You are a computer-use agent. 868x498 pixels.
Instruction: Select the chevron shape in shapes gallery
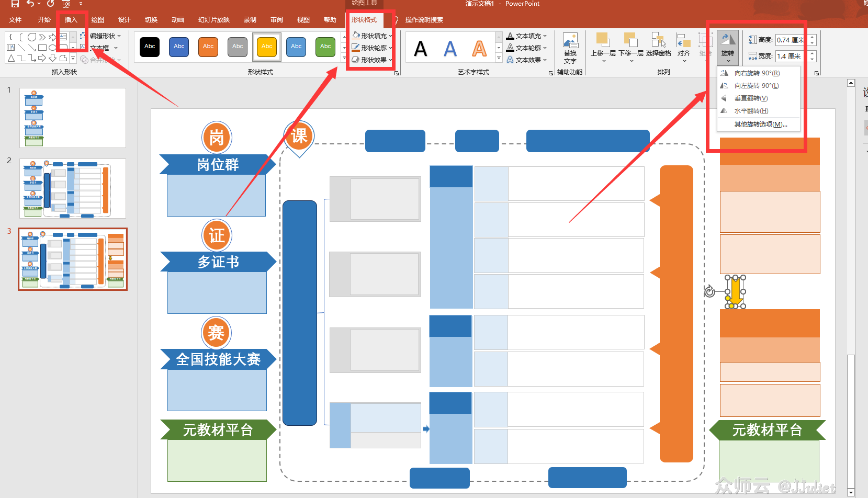(x=42, y=37)
